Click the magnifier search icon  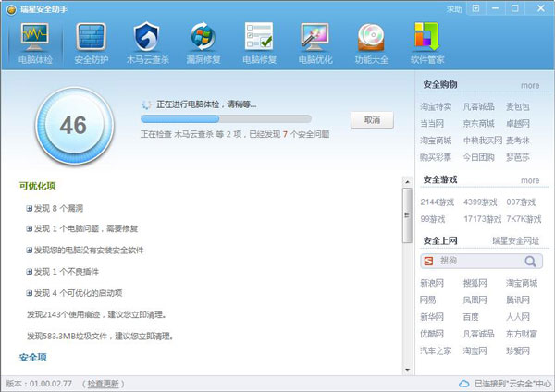pos(530,262)
